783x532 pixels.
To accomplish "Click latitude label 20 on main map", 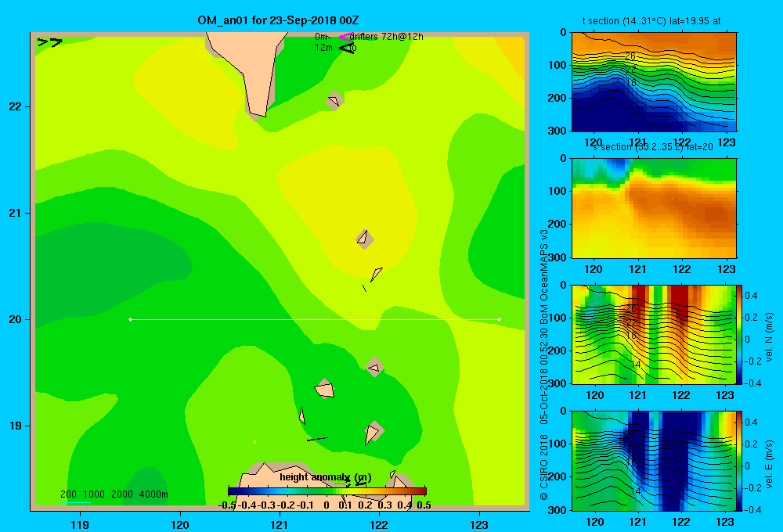I will (x=15, y=319).
